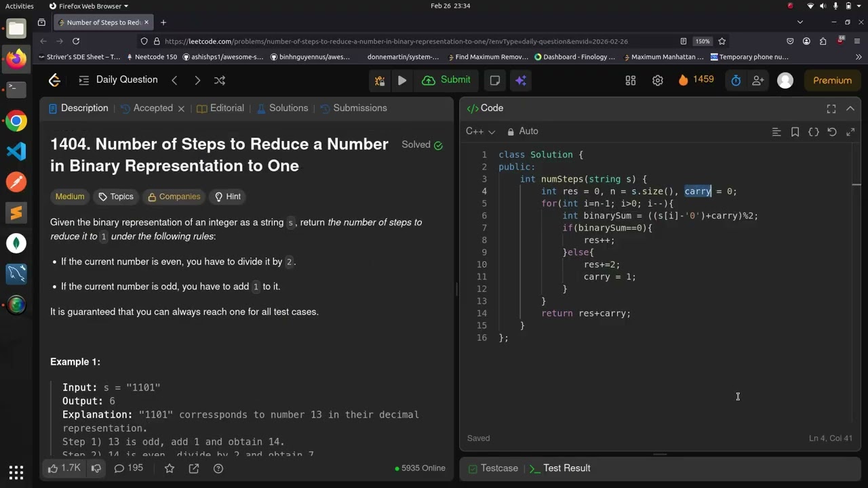This screenshot has width=868, height=488.
Task: Star the problem as favorite
Action: [x=170, y=468]
